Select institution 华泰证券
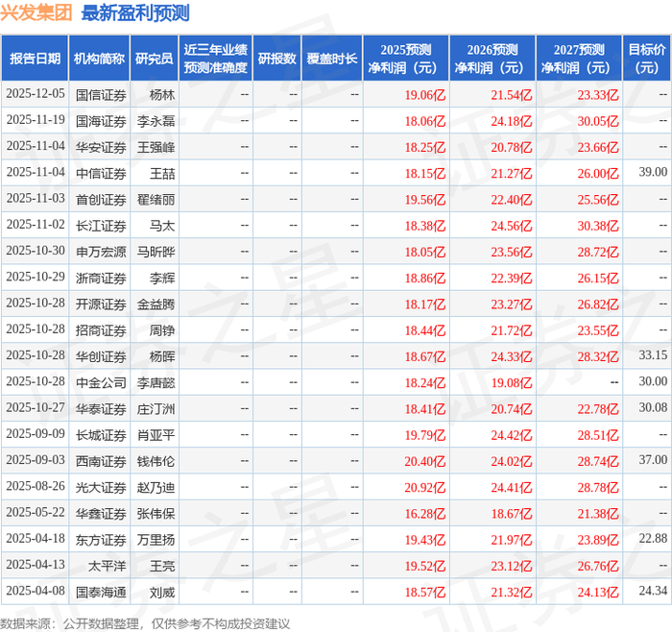The image size is (672, 632). (101, 408)
